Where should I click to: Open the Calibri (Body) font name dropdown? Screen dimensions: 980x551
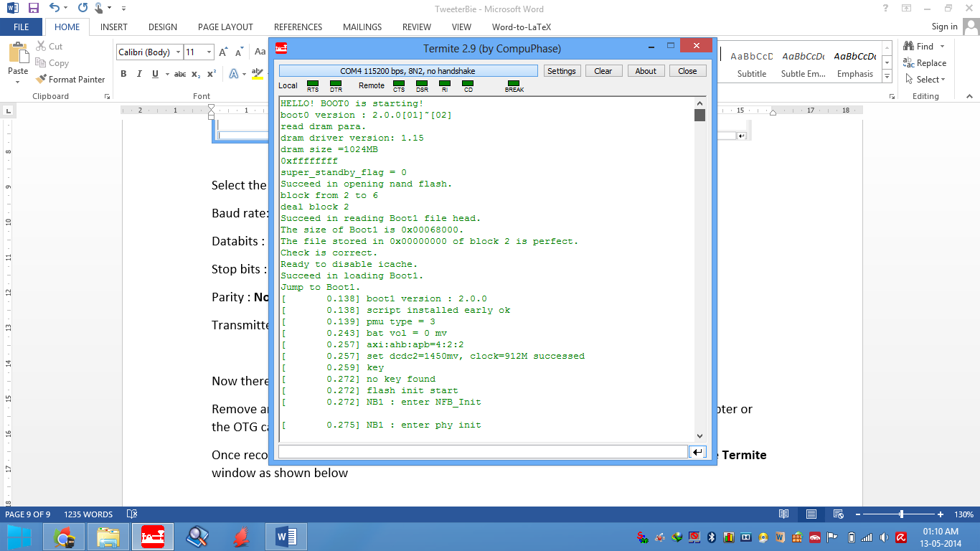(x=179, y=52)
